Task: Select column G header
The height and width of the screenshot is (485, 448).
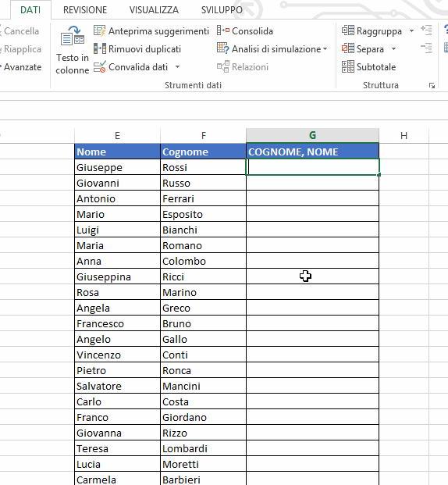Action: 312,135
